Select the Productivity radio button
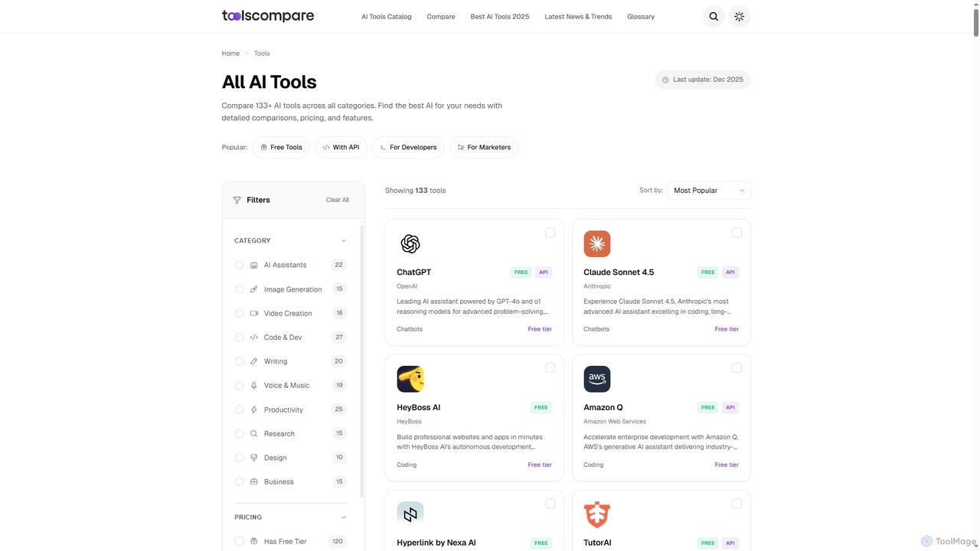Screen dimensions: 980x551 (239, 409)
